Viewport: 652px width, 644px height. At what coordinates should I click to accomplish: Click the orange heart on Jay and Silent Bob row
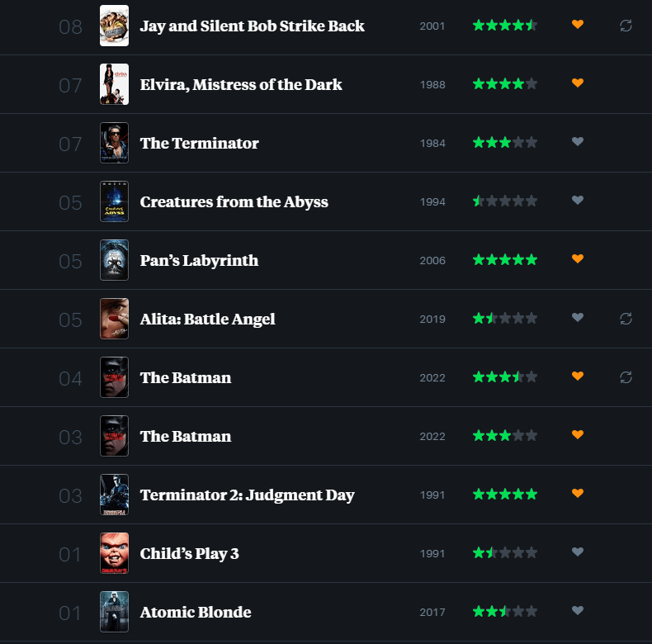[x=578, y=25]
